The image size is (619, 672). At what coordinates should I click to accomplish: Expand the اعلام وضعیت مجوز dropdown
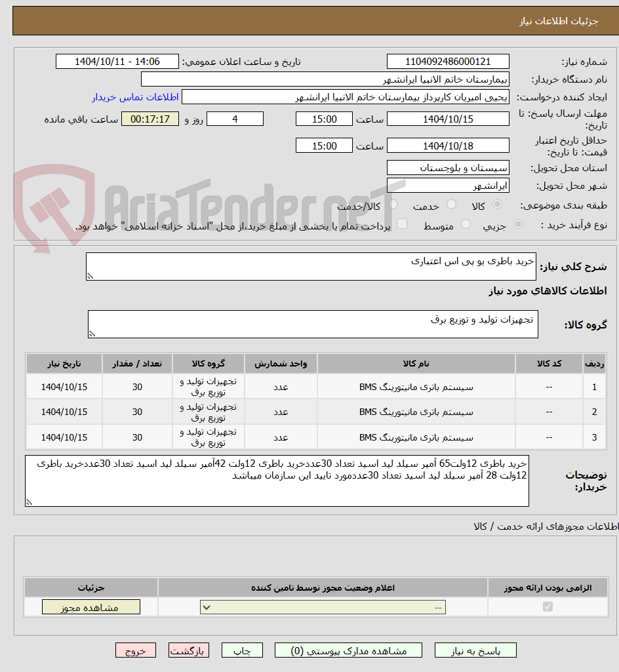[323, 607]
